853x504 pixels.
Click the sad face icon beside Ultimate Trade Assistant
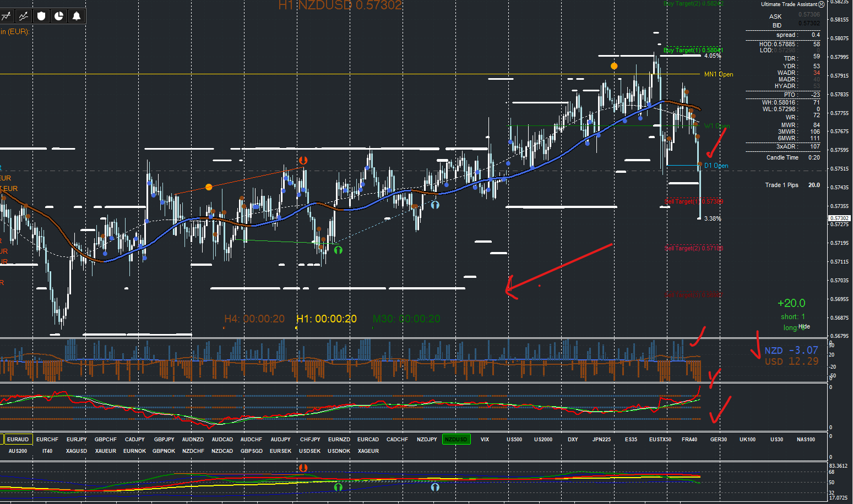coord(822,4)
